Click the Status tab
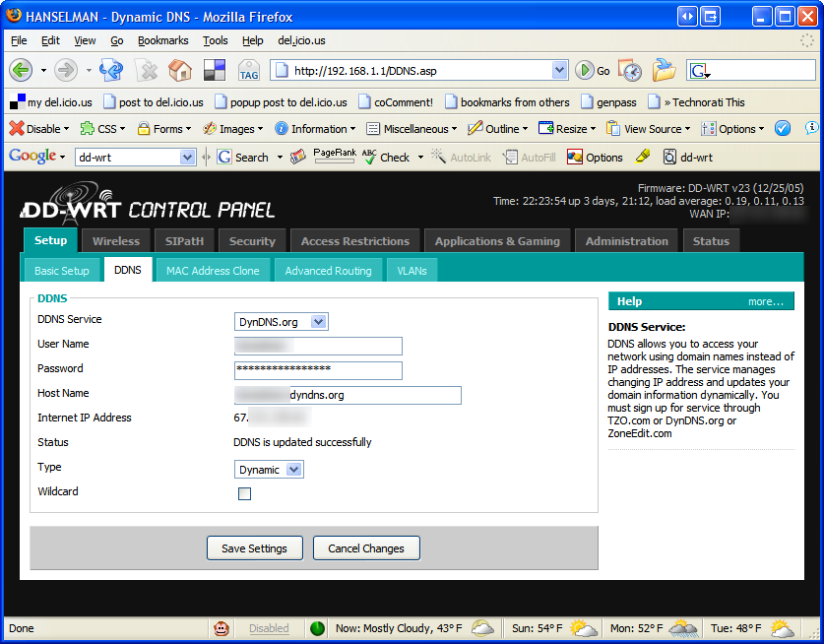The image size is (824, 644). pyautogui.click(x=711, y=241)
